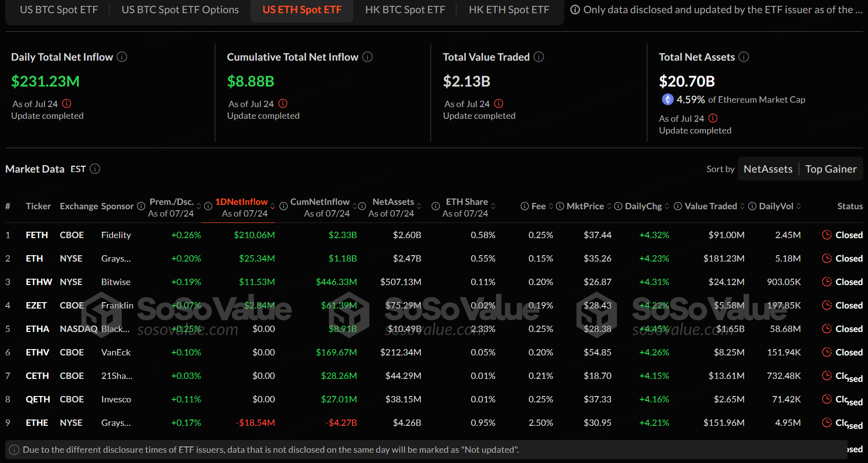Toggle sort arrows on CumNetInflow column
Image resolution: width=868 pixels, height=463 pixels.
(x=355, y=206)
